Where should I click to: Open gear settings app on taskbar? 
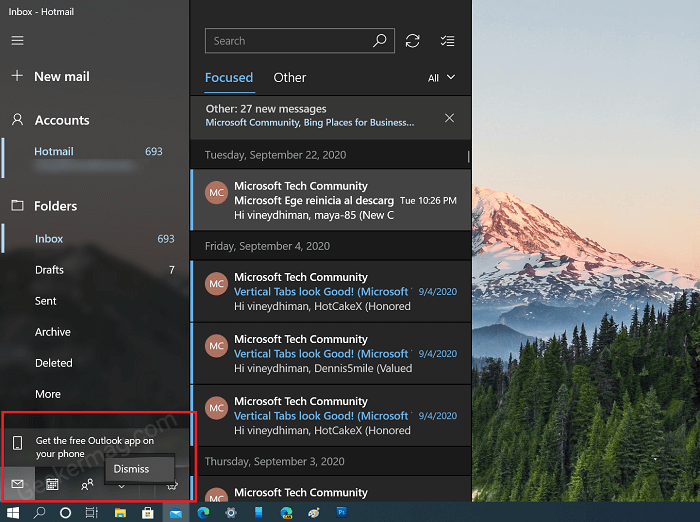[231, 513]
